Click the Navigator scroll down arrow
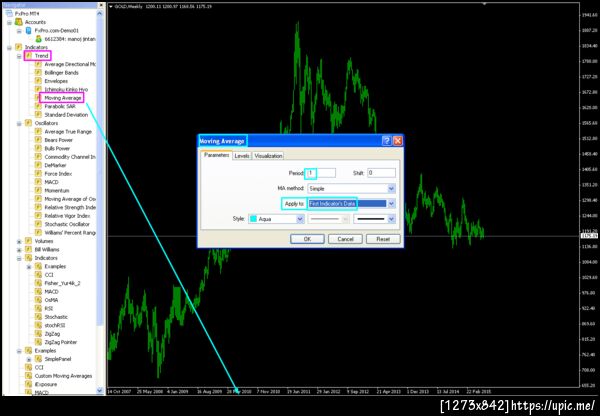600x416 pixels. [100, 391]
